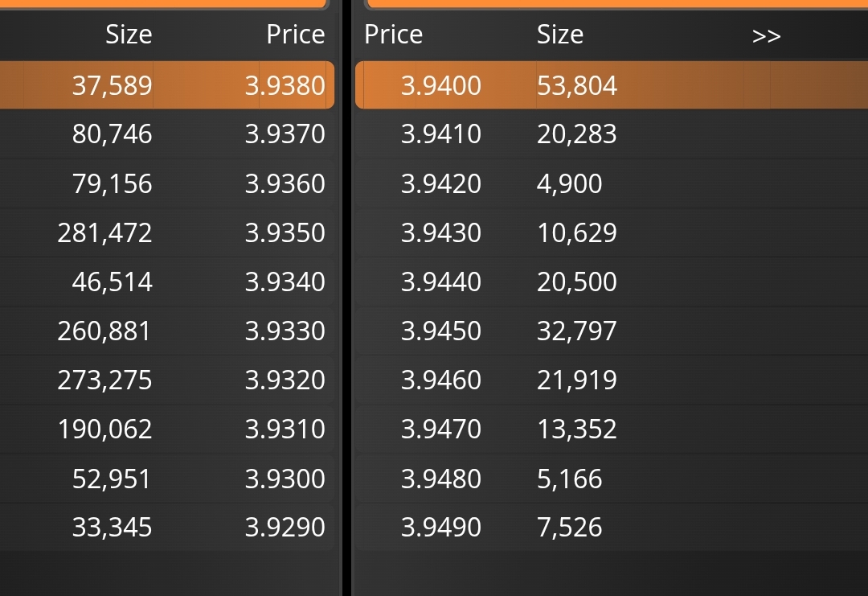Viewport: 868px width, 596px height.
Task: Select bid price 3.9320
Action: (x=285, y=380)
